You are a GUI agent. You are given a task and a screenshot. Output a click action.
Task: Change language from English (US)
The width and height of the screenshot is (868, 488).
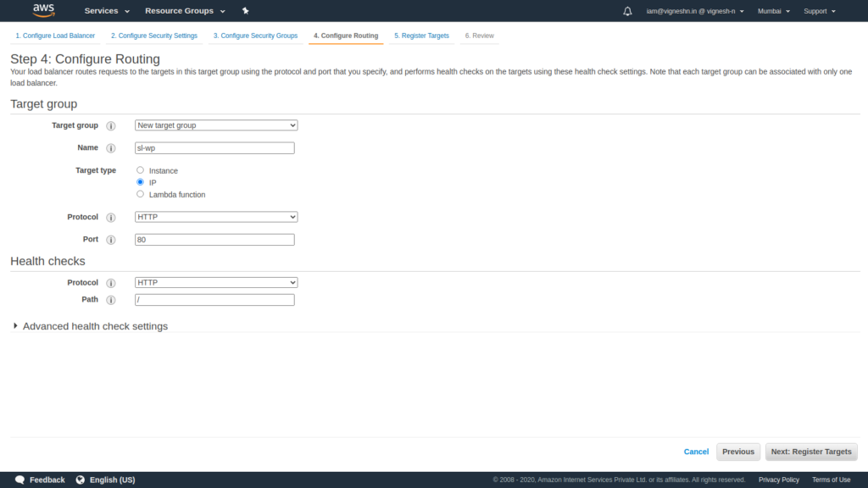click(106, 480)
